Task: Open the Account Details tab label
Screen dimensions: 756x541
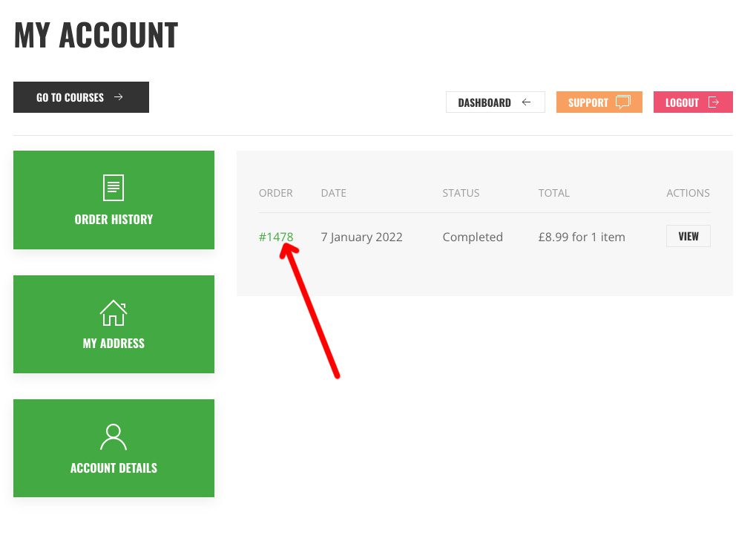Action: pyautogui.click(x=114, y=468)
